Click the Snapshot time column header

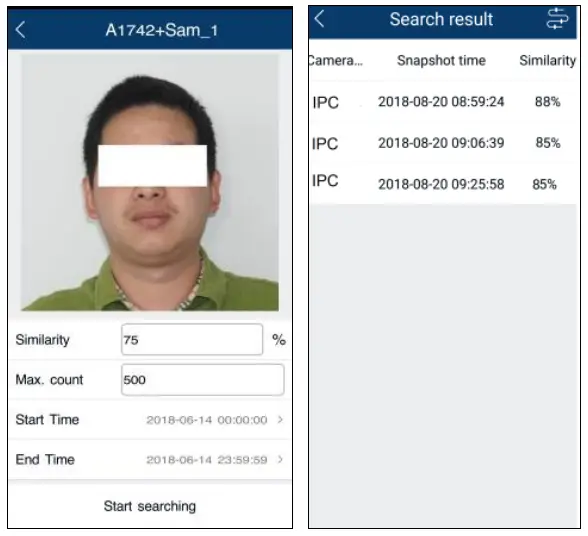tap(441, 60)
